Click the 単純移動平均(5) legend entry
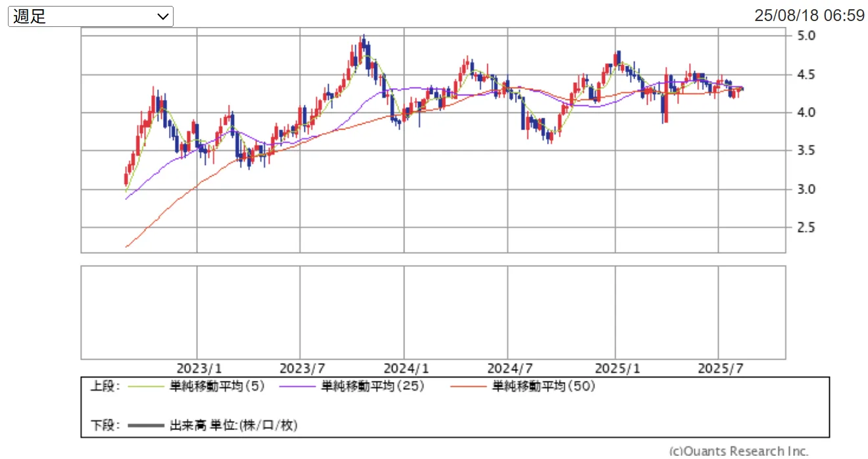The height and width of the screenshot is (459, 868). click(217, 387)
